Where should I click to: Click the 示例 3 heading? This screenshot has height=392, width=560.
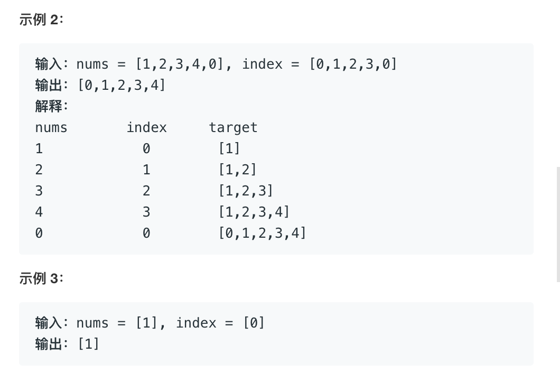[x=41, y=278]
